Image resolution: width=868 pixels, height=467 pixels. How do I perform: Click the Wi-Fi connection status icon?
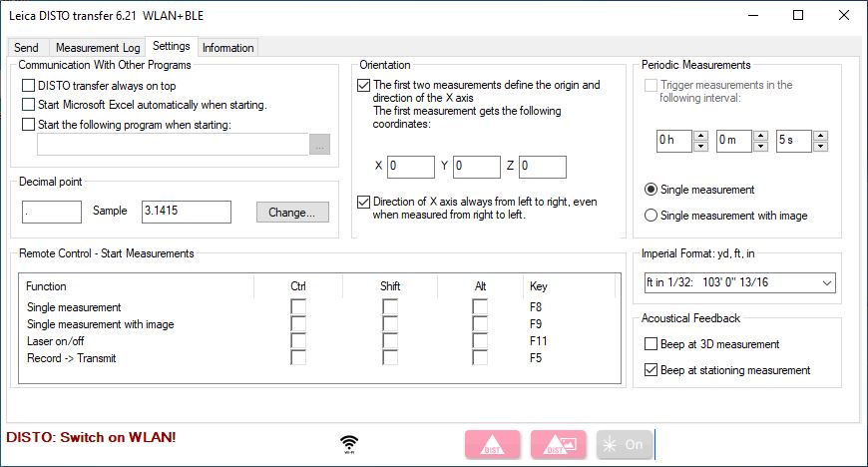348,443
